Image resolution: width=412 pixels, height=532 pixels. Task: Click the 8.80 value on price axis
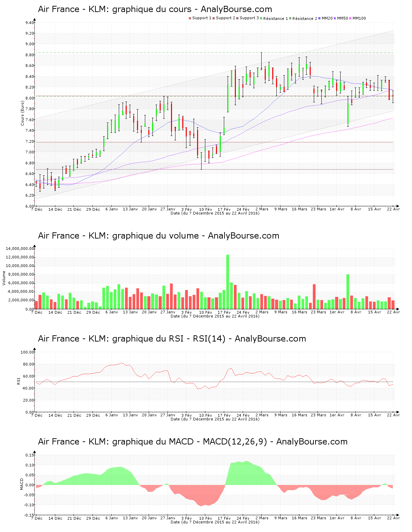click(30, 55)
